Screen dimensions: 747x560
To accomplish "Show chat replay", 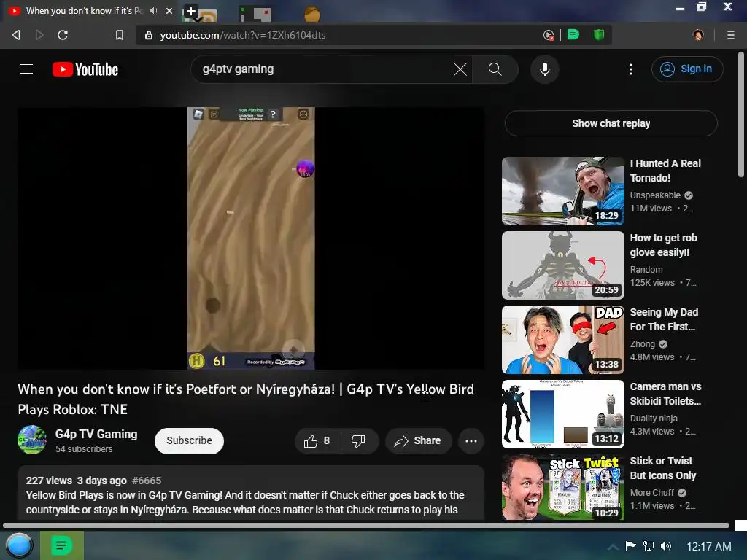I will pyautogui.click(x=611, y=123).
